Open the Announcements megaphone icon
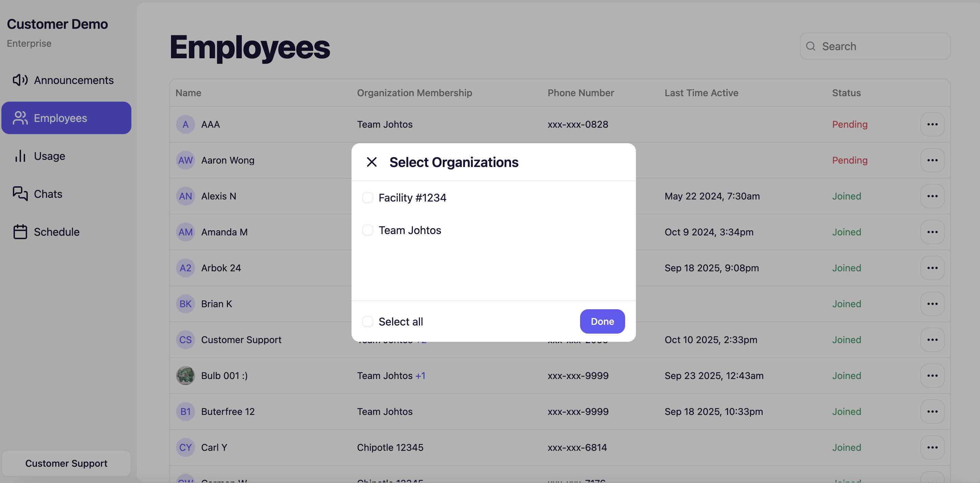Viewport: 980px width, 483px height. [20, 80]
